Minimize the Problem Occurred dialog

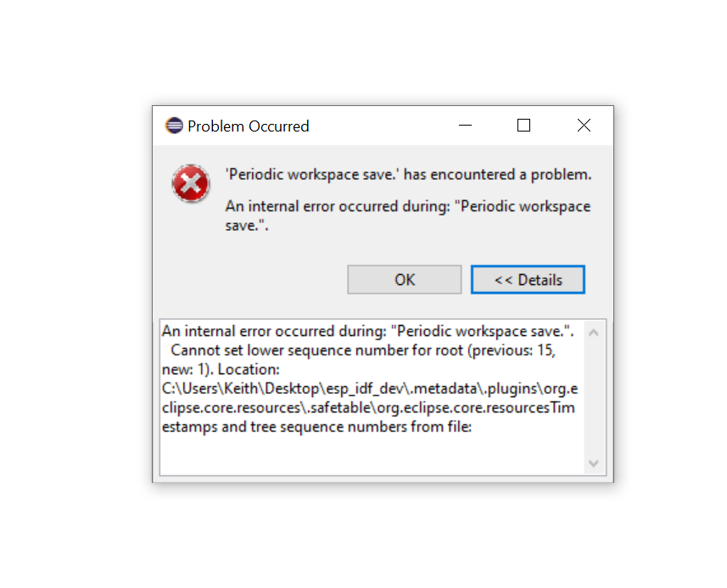click(x=465, y=126)
